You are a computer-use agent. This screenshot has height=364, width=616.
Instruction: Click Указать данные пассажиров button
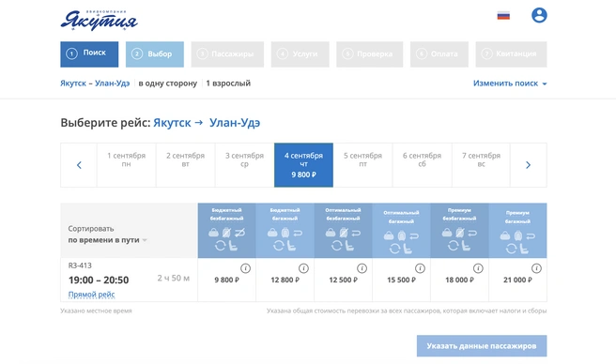[482, 346]
